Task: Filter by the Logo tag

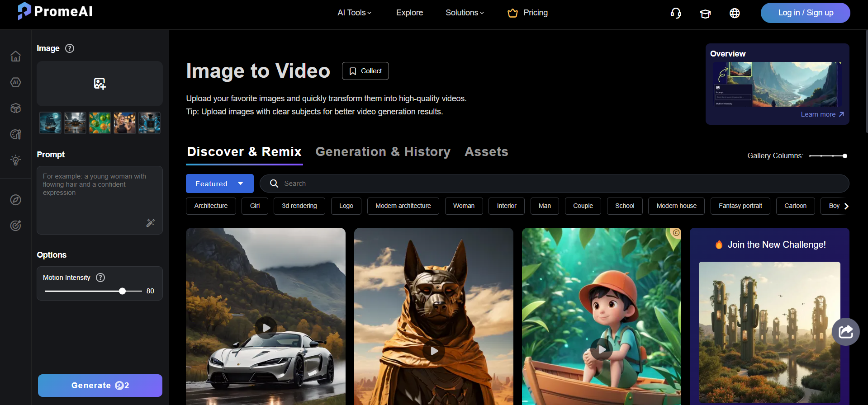Action: coord(346,206)
